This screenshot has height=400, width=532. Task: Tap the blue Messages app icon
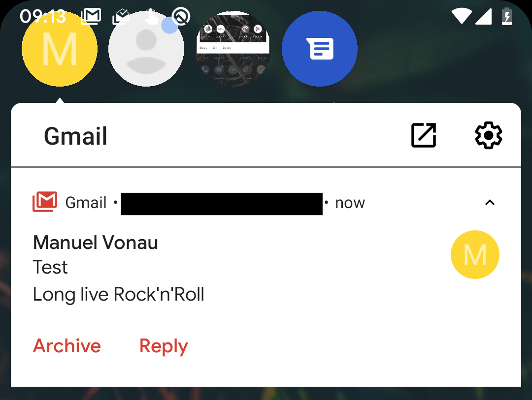pyautogui.click(x=319, y=48)
